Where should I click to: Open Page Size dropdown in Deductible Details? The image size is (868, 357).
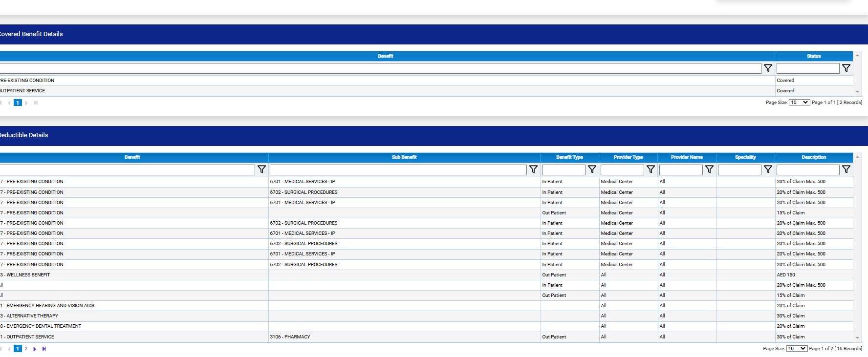(x=797, y=349)
